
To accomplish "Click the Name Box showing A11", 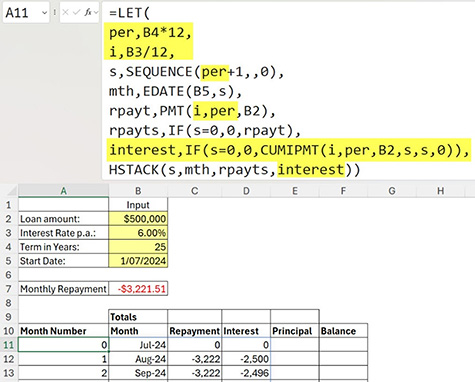I will click(x=26, y=12).
